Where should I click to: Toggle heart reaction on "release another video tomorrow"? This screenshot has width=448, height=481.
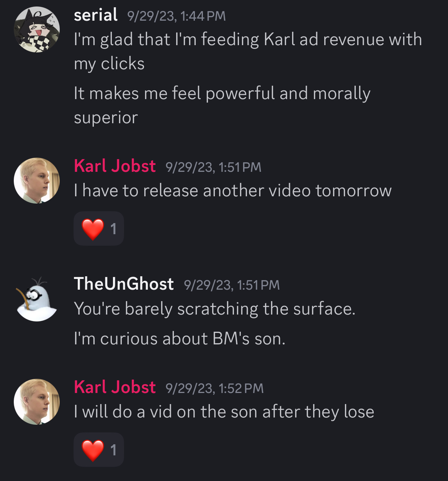coord(99,229)
